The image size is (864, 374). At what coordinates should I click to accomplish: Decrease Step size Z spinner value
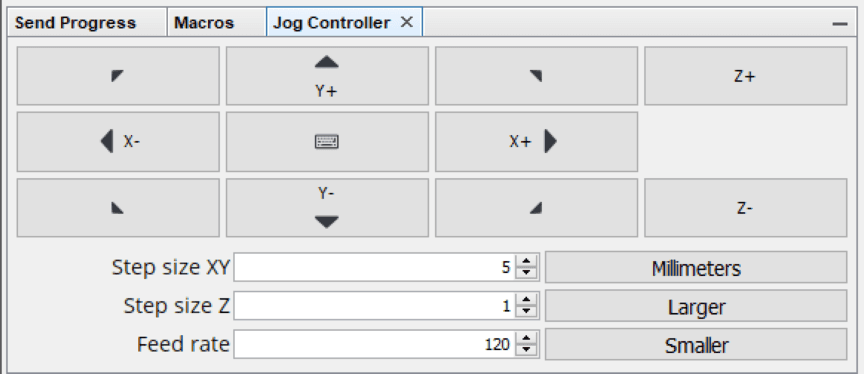pos(527,312)
